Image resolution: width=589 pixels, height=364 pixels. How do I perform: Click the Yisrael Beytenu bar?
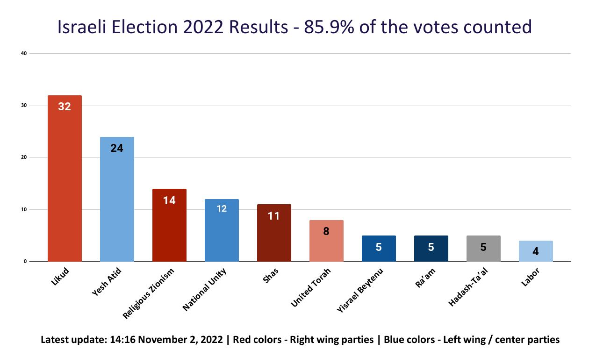[x=379, y=250]
